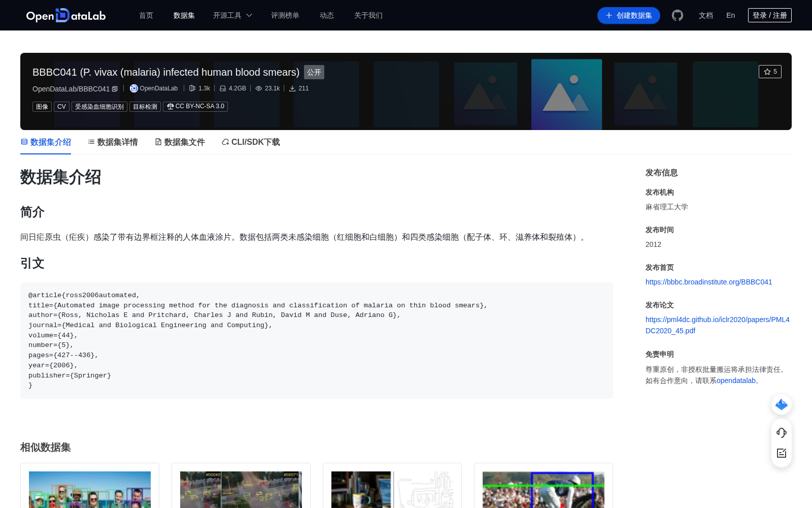The height and width of the screenshot is (508, 812).
Task: Open the pml4dc.github.io paper PDF link
Action: 718,325
